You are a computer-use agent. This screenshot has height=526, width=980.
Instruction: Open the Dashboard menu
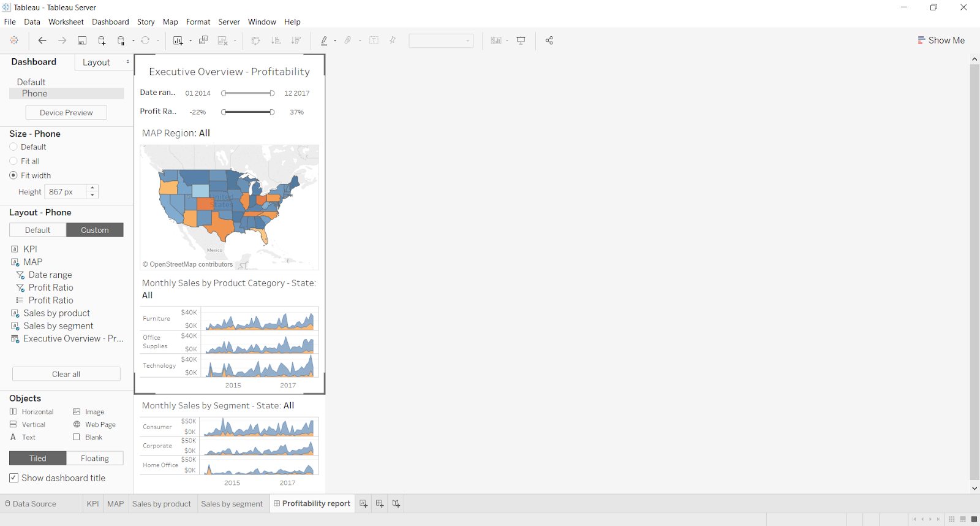pyautogui.click(x=110, y=21)
